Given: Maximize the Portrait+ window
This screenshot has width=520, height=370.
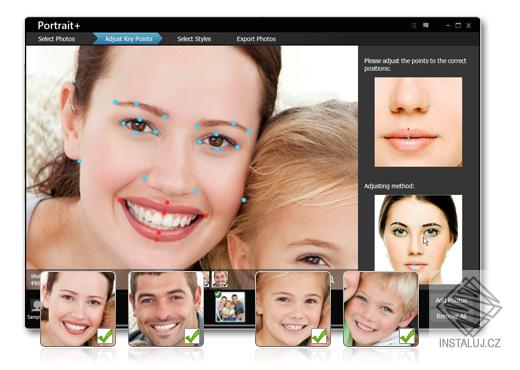Looking at the screenshot, I should click(x=458, y=25).
